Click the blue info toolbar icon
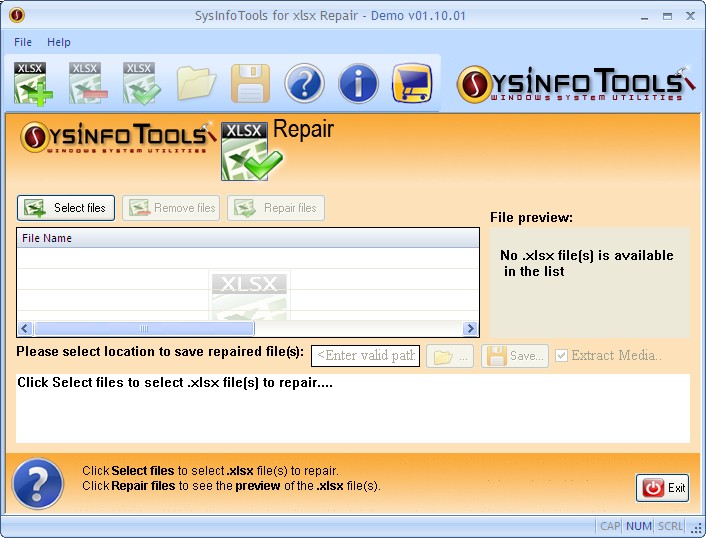Image resolution: width=706 pixels, height=538 pixels. coord(358,83)
